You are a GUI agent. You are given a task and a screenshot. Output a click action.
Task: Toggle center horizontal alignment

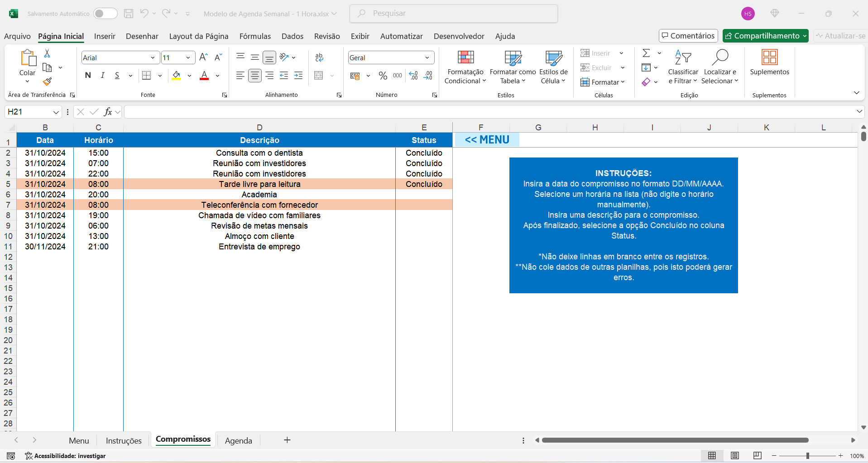(255, 76)
